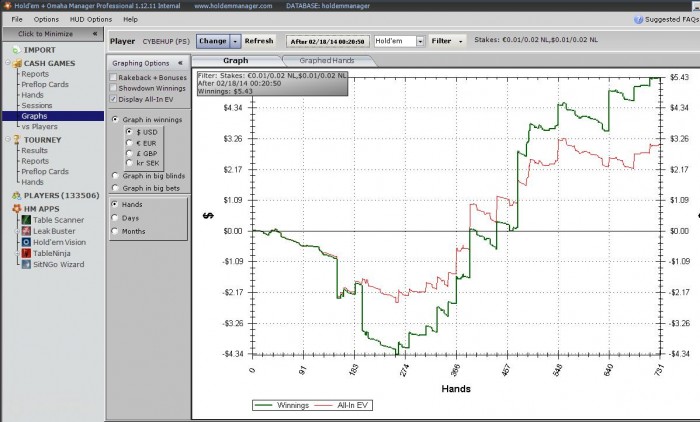Open the vs Players view

39,126
